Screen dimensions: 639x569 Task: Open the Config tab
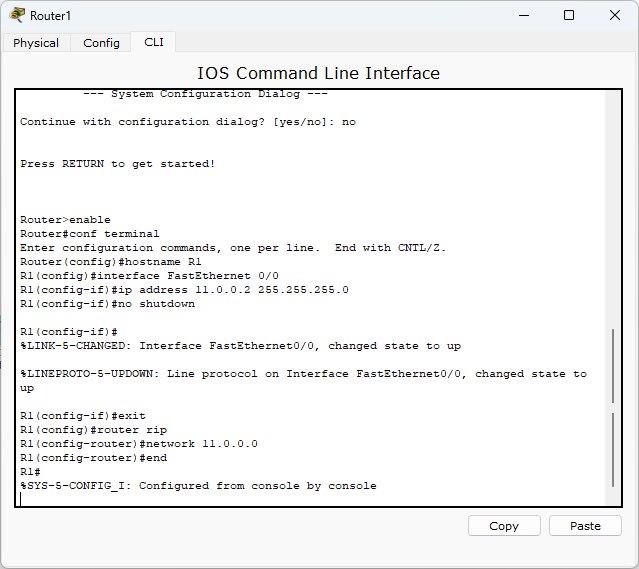[x=101, y=43]
